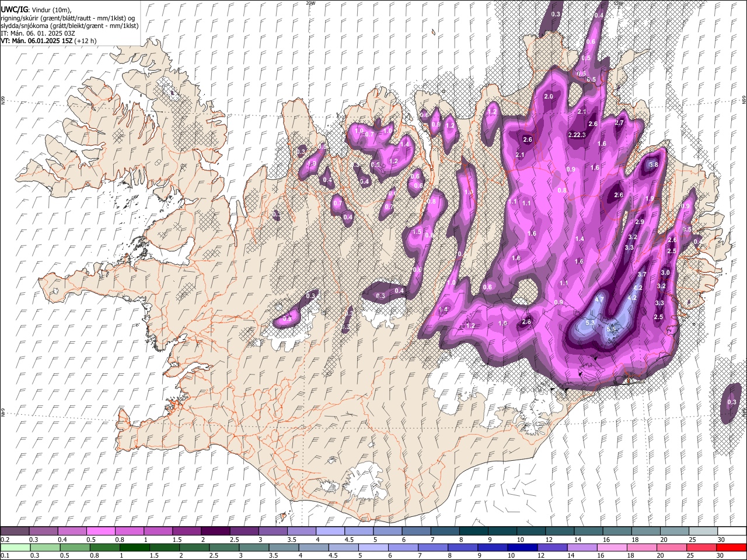Click the crimson rain-scale swatch labeled 25
Screen dimensions: 747x560
(x=701, y=547)
